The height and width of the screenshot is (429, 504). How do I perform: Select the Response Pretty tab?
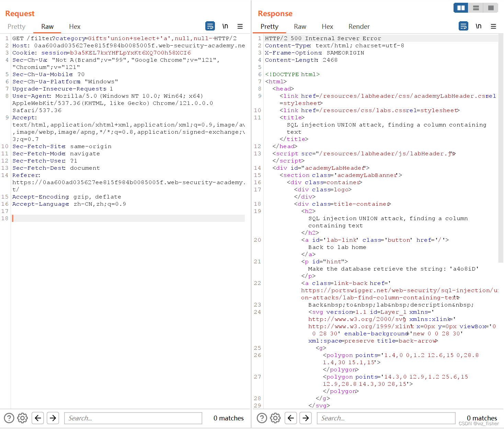coord(270,26)
